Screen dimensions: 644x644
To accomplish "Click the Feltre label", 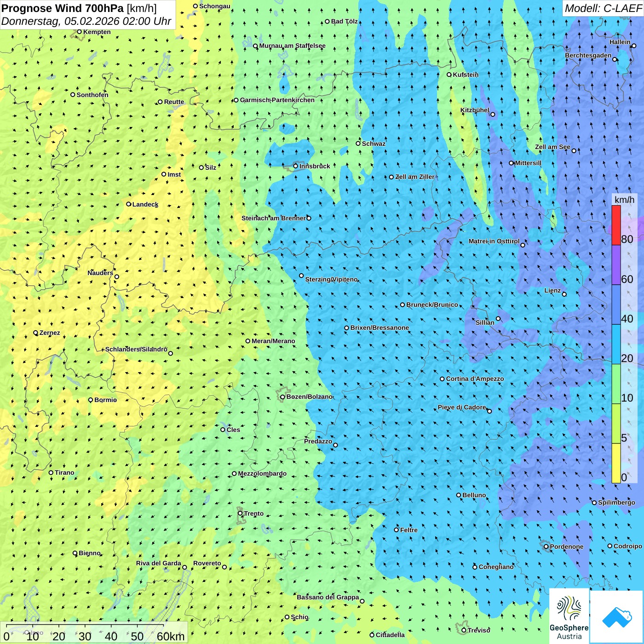I will point(409,530).
